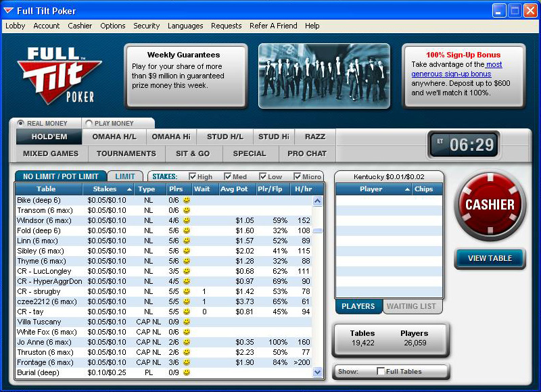This screenshot has height=392, width=541.
Task: Click the VIEW TABLE button
Action: [490, 258]
